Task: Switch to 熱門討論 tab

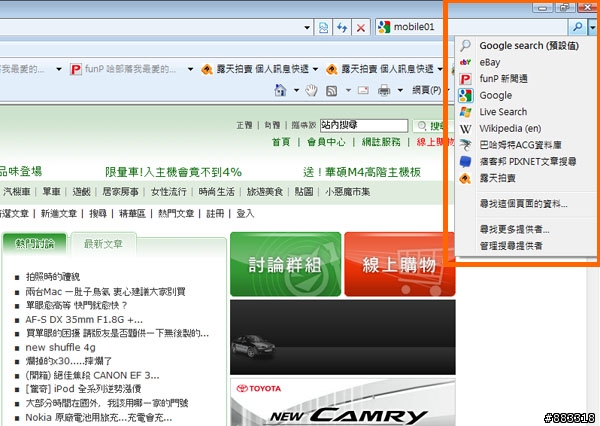Action: [34, 244]
